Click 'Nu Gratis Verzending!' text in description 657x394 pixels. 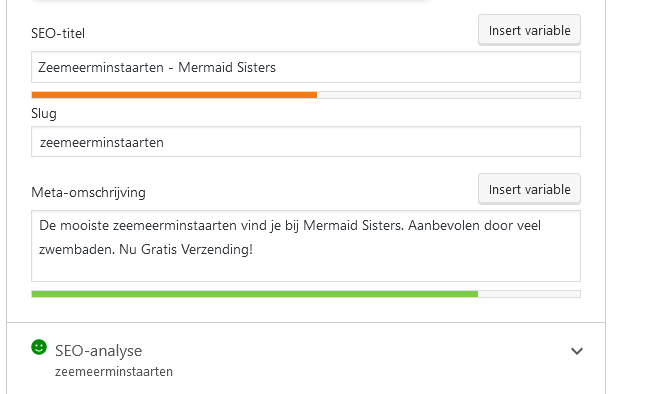tap(186, 249)
